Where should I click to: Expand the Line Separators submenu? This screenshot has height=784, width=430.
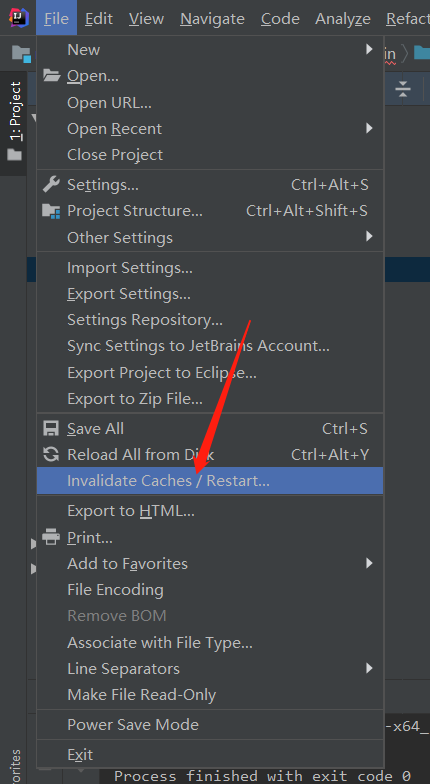pos(210,668)
